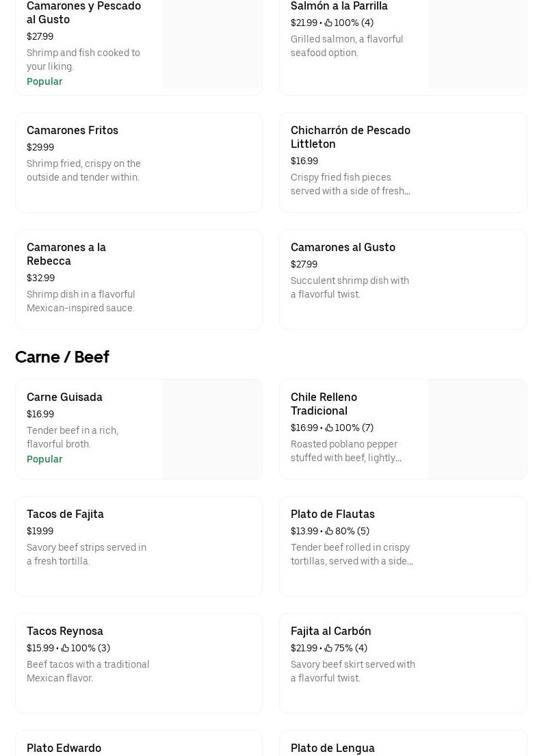Open the Carne Guisada image placeholder
The image size is (550, 756).
(x=212, y=429)
